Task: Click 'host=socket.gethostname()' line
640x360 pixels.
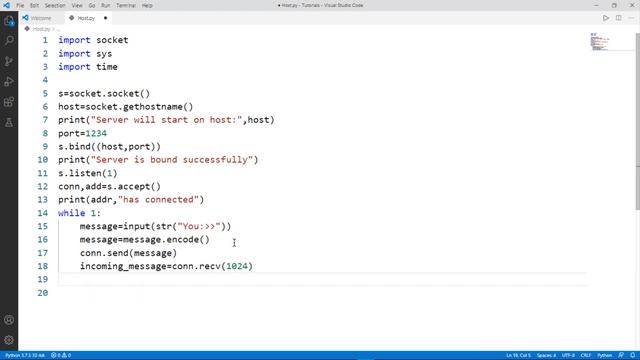Action: point(126,107)
